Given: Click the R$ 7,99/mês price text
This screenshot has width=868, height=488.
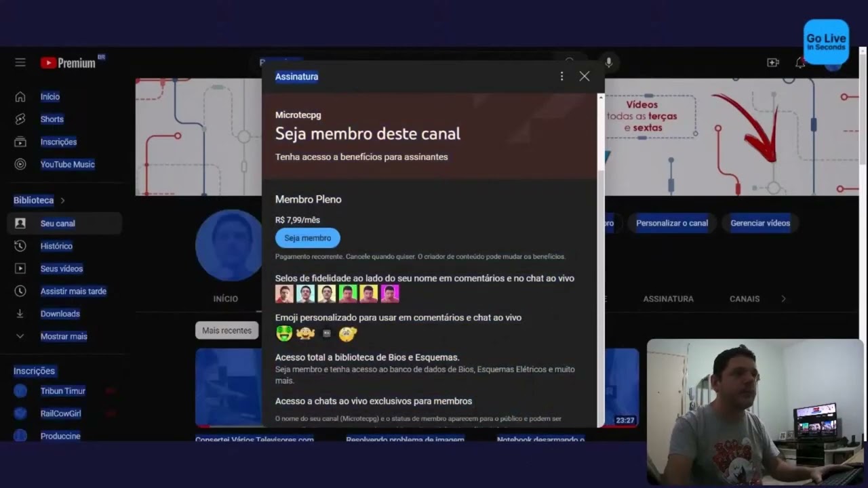Looking at the screenshot, I should [x=298, y=220].
